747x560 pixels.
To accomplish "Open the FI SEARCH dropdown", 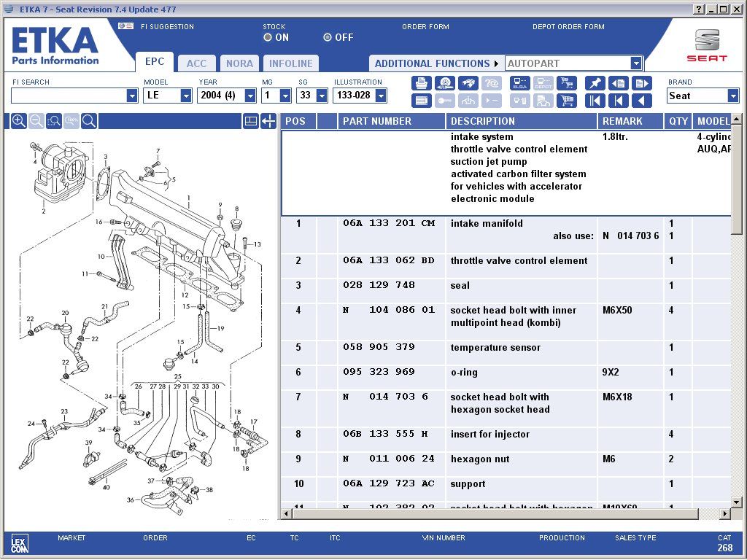I will coord(132,96).
